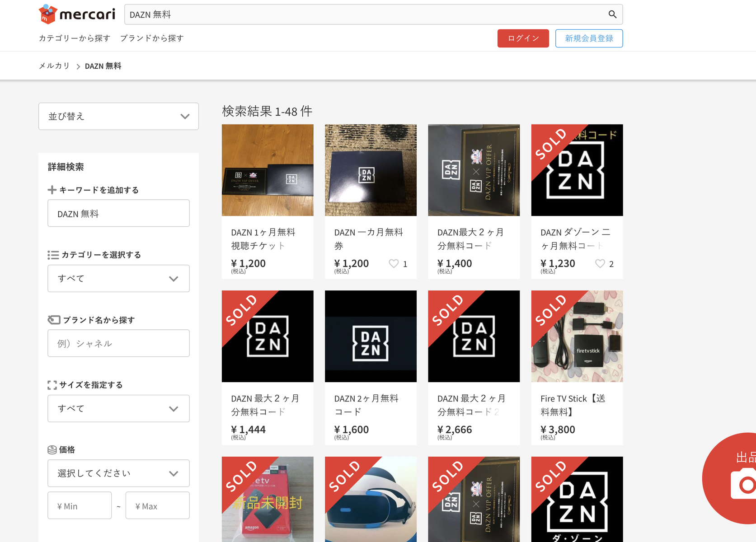Click price ¥1,444
Image resolution: width=756 pixels, height=542 pixels.
tap(249, 430)
